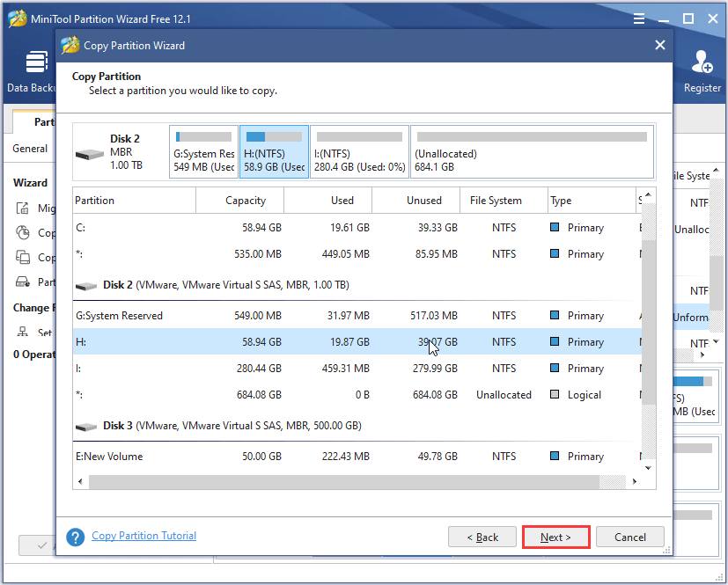Maximize the MiniTool Partition Wizard window
The width and height of the screenshot is (728, 585).
point(688,18)
